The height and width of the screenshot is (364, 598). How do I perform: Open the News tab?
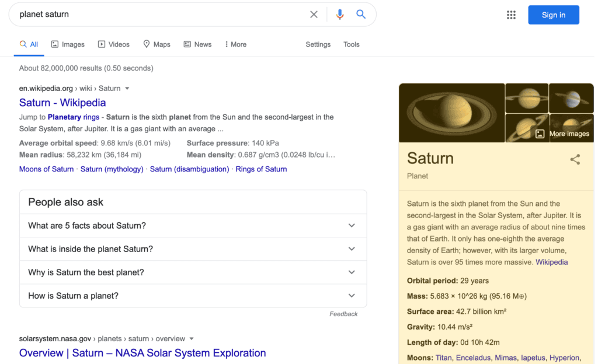coord(197,44)
